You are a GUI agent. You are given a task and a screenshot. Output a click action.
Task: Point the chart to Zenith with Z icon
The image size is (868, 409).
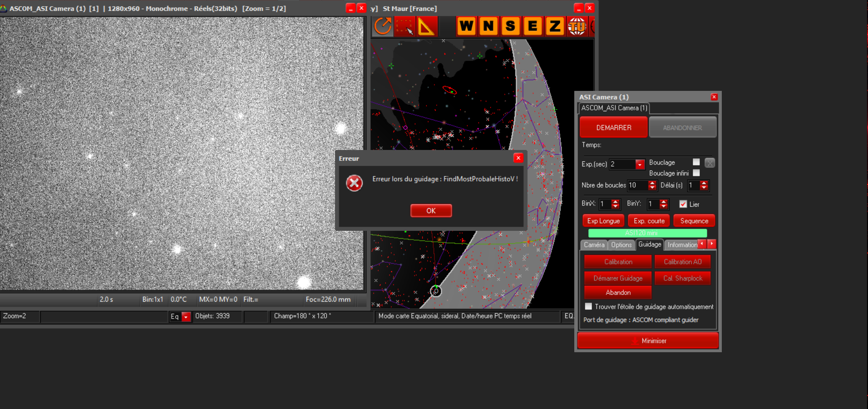click(x=555, y=26)
